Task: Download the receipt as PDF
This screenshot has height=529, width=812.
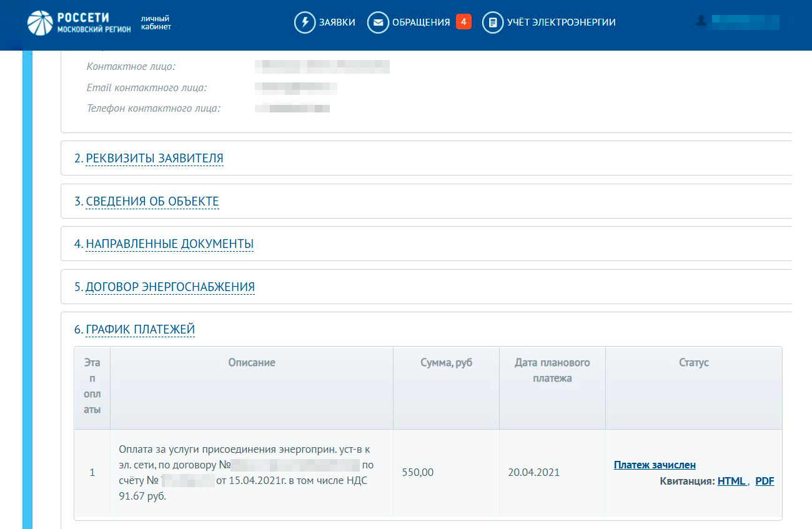Action: [765, 482]
